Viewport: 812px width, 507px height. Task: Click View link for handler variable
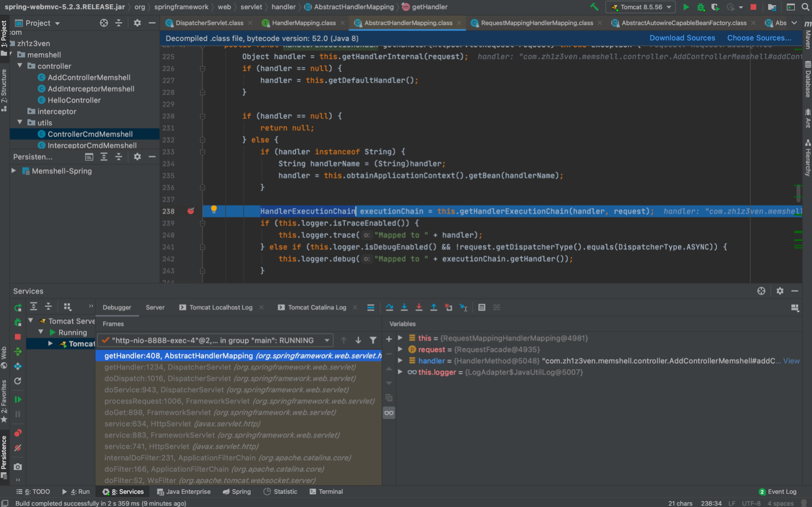coord(791,361)
